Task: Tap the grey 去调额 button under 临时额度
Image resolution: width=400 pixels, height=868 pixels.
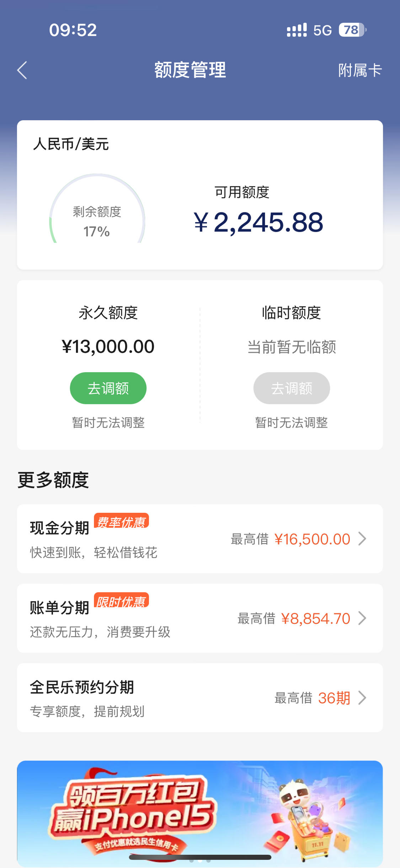Action: (x=292, y=388)
